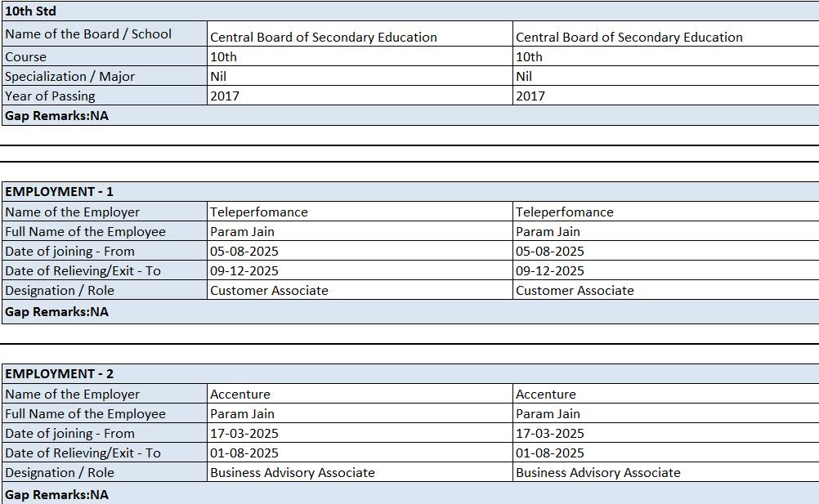Click the "Specialization / Major" label cell
Viewport: 819px width, 504px height.
[69, 76]
